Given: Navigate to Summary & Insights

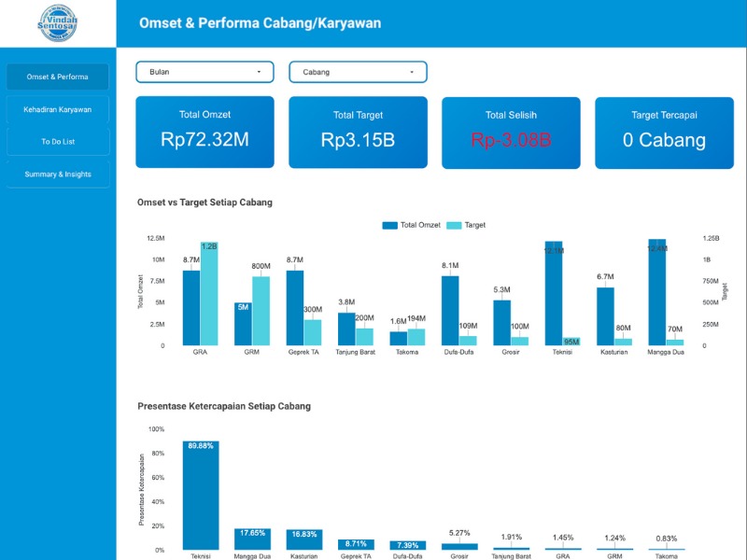Looking at the screenshot, I should click(58, 174).
